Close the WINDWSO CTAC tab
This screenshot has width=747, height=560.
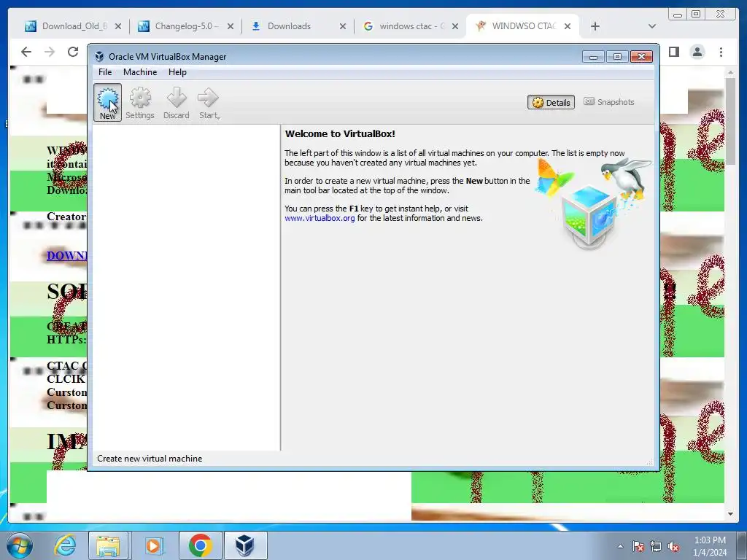pos(568,26)
